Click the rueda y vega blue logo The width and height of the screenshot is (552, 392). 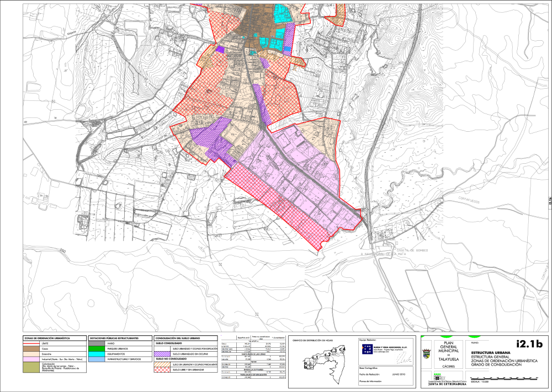pyautogui.click(x=368, y=348)
